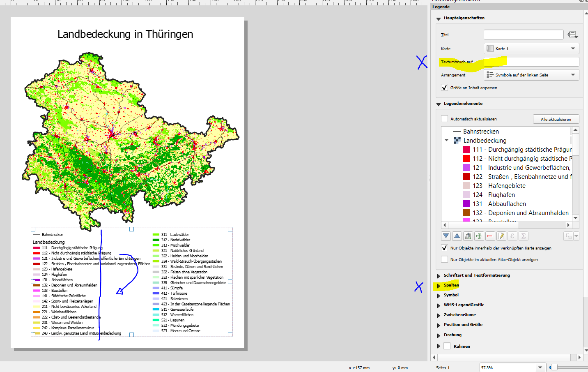Enable Nur Objekte im aktuellen Atlas-Objekt
This screenshot has height=372, width=588.
[444, 259]
